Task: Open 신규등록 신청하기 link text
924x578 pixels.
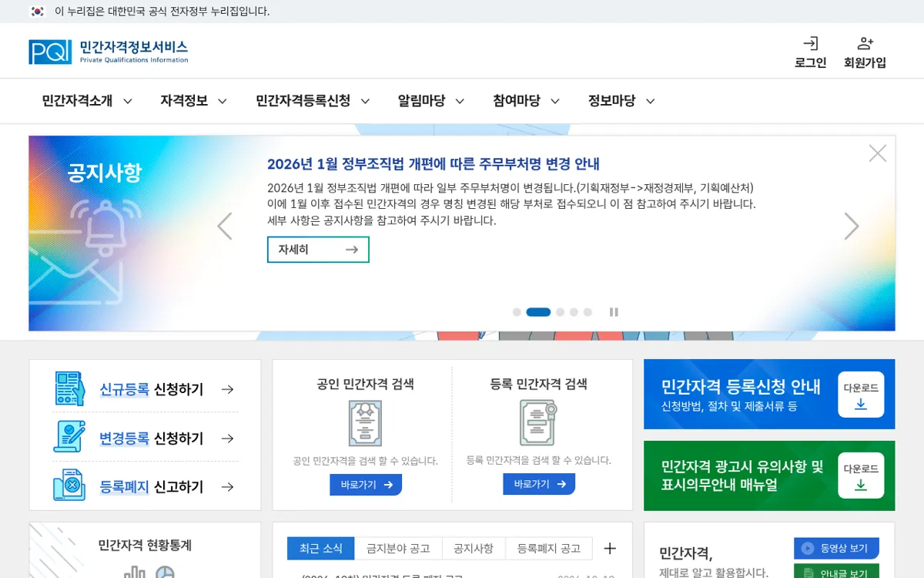Action: (152, 390)
